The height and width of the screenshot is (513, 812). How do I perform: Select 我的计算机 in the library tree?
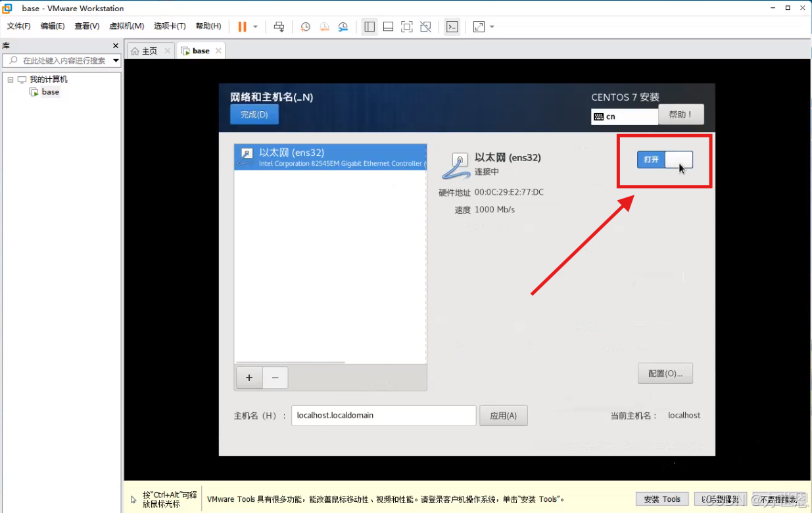48,80
